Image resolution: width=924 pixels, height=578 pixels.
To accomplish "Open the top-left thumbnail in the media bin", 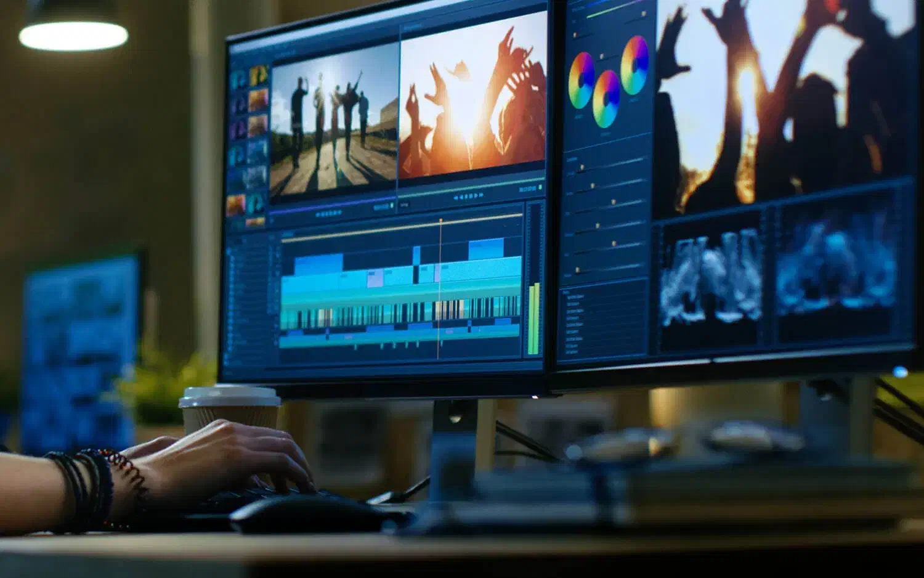I will click(238, 79).
